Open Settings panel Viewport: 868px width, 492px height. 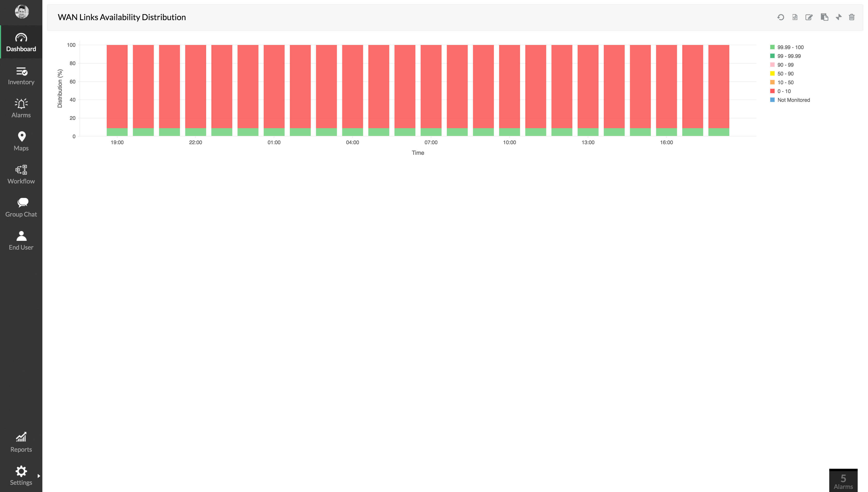pos(21,475)
